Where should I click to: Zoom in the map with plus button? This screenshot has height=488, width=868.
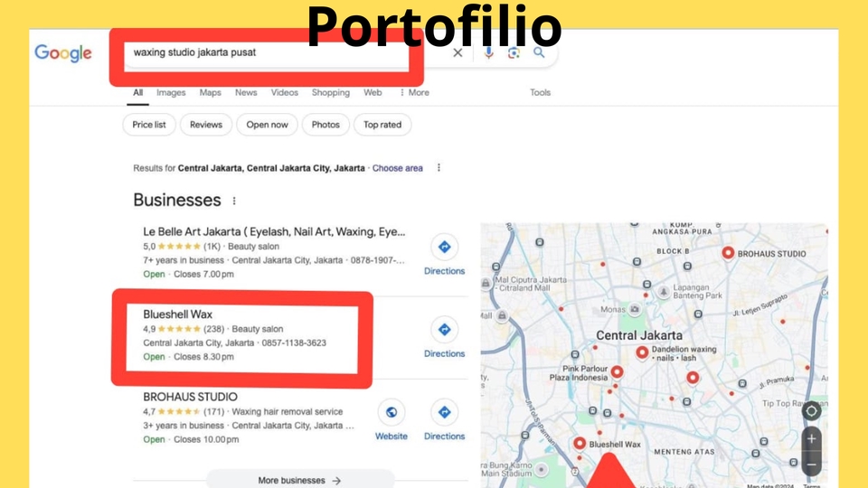coord(812,439)
